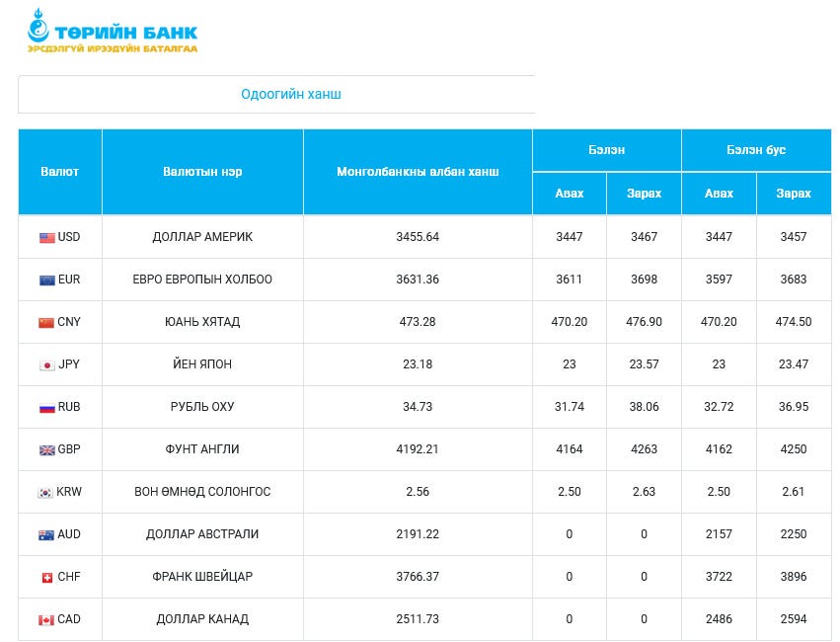This screenshot has height=642, width=840.
Task: Select the ДОЛЛАР КАНАД cell
Action: pos(202,619)
